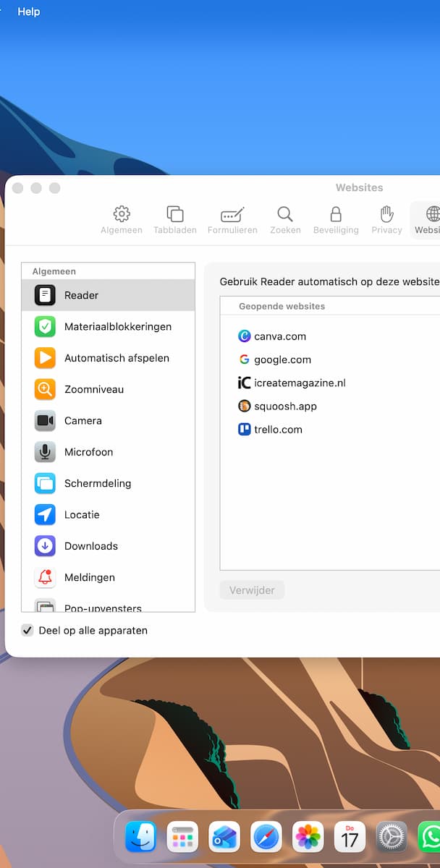Select Downloads in the sidebar
This screenshot has width=440, height=868.
click(x=109, y=546)
